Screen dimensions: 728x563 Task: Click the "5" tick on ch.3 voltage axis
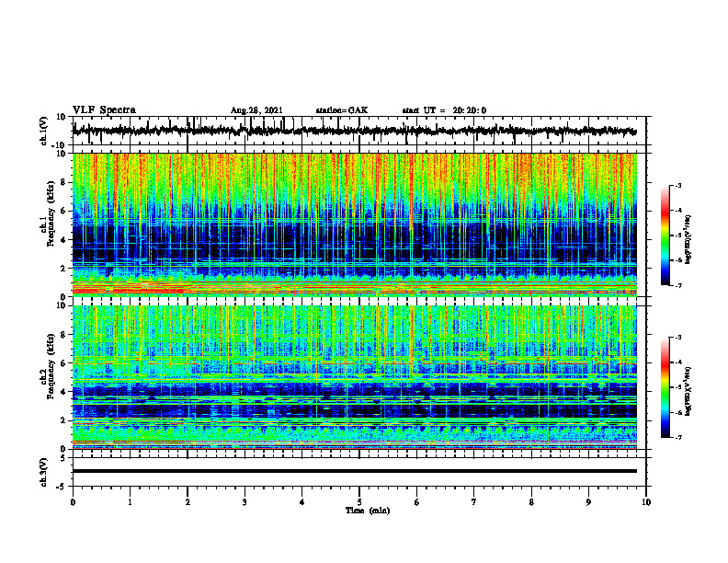tap(63, 458)
